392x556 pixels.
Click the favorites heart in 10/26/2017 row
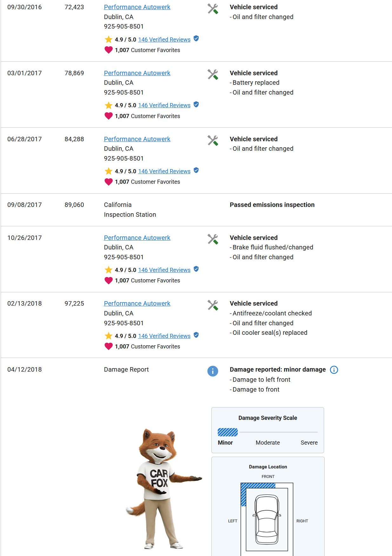click(109, 281)
